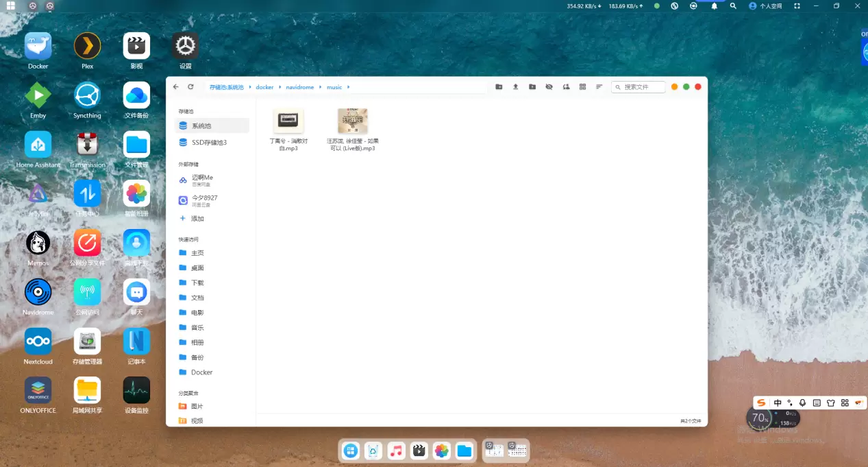Image resolution: width=868 pixels, height=467 pixels.
Task: Select the 丁禹兮 mp3 file thumbnail
Action: 288,121
